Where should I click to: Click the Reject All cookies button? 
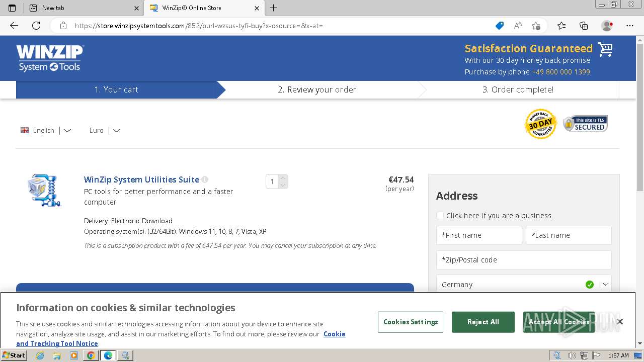[483, 322]
